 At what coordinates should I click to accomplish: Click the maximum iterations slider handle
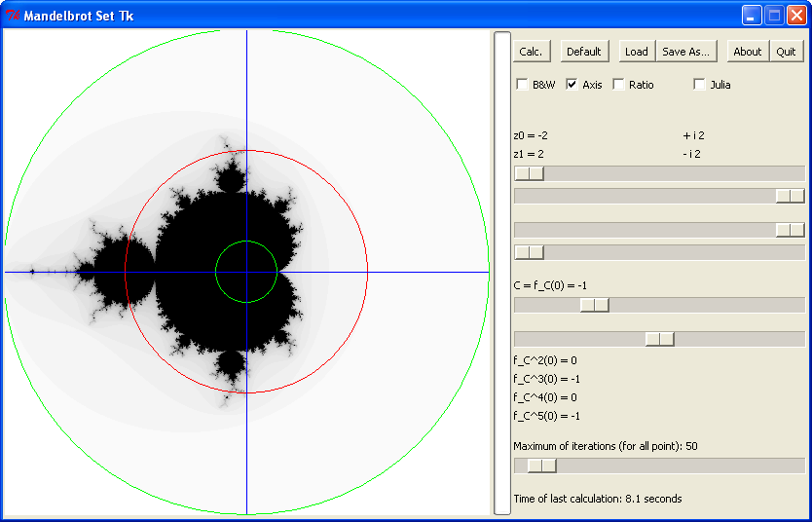[x=541, y=466]
